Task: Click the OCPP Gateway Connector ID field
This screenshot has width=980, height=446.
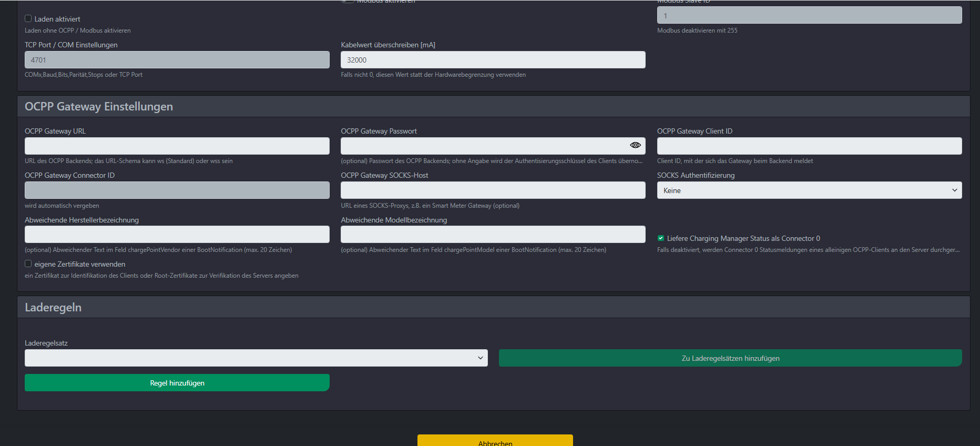Action: click(177, 190)
